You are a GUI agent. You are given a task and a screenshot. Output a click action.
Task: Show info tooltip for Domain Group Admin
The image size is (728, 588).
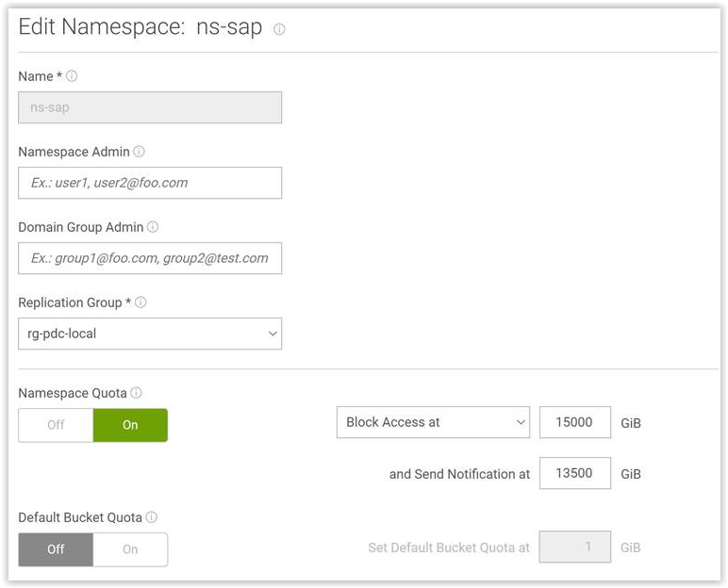tap(153, 226)
